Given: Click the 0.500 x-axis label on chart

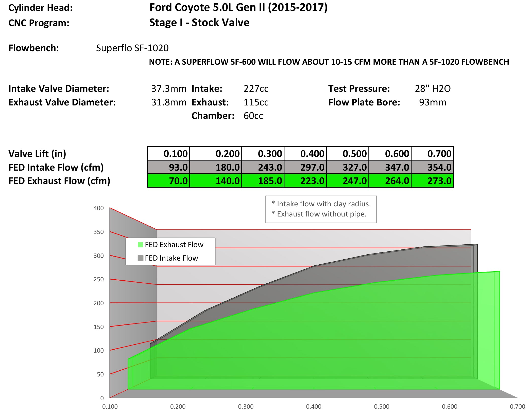Looking at the screenshot, I should click(x=382, y=407).
